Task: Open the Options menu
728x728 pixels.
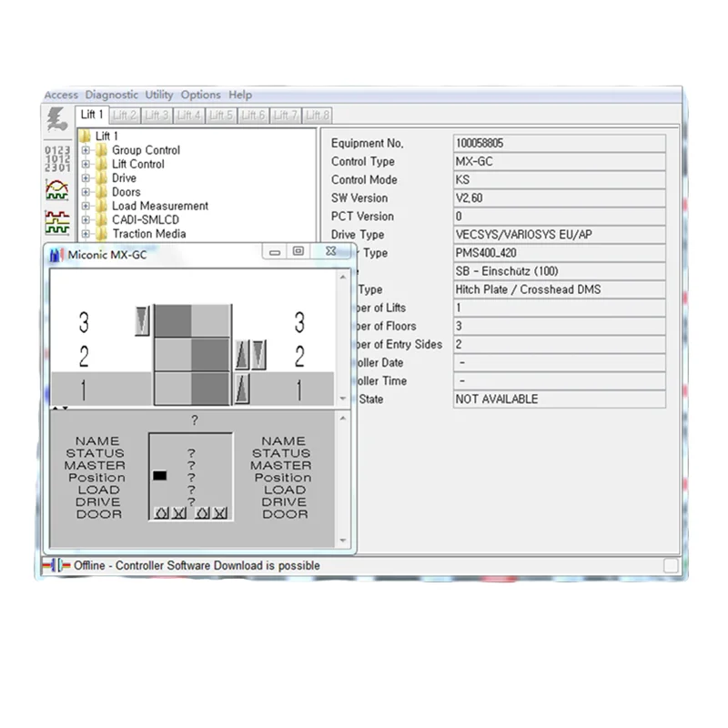Action: (200, 95)
